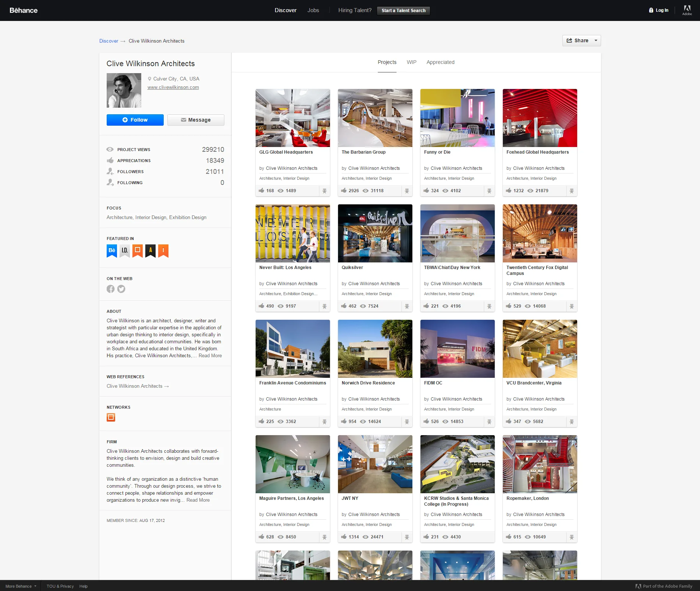700x591 pixels.
Task: Open www.clivewilkinson.com link
Action: click(x=173, y=87)
